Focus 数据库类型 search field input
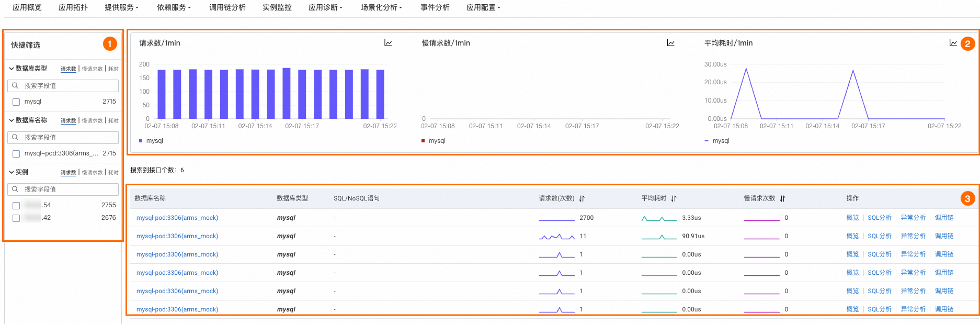The height and width of the screenshot is (324, 980). click(63, 85)
